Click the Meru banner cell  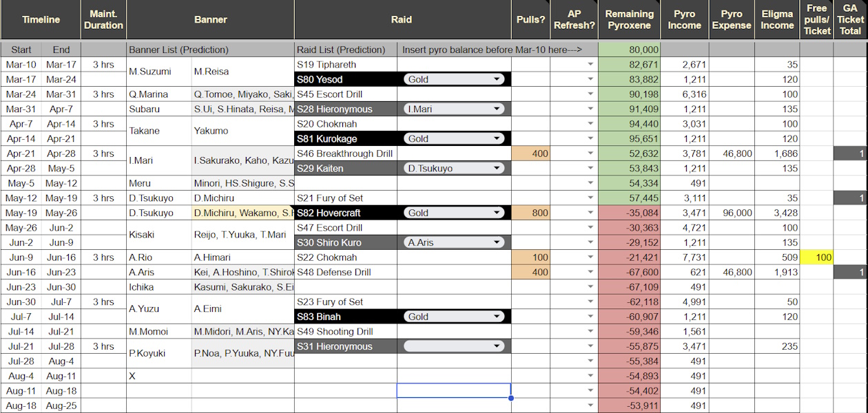click(159, 183)
